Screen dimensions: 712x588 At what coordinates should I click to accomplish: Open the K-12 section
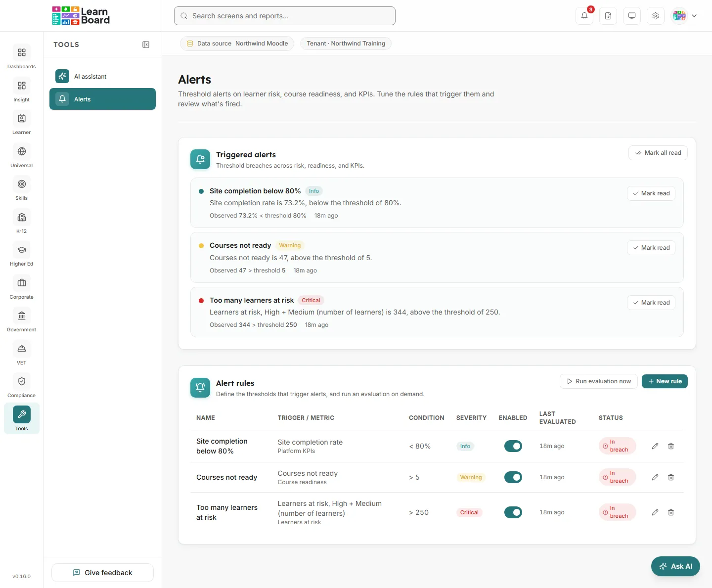22,222
